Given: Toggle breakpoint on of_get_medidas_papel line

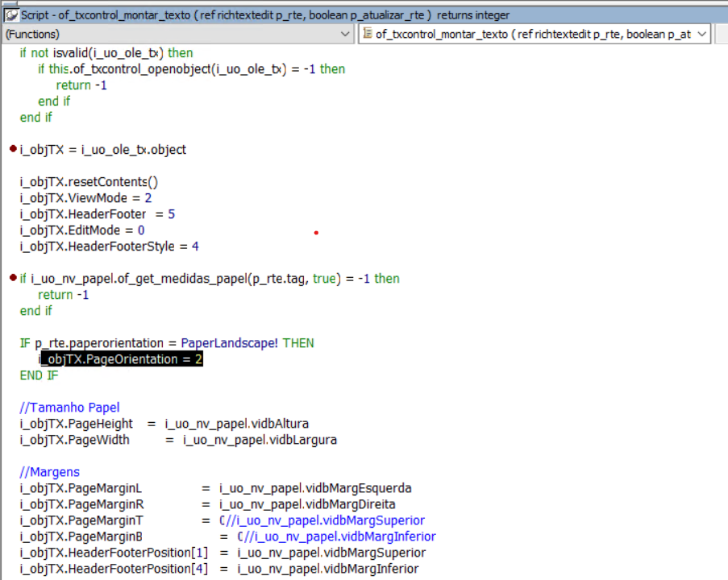Looking at the screenshot, I should click(12, 279).
